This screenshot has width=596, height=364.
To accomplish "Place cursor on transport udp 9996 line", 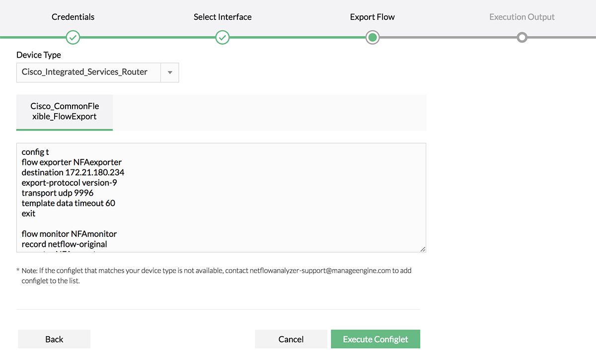I will click(x=58, y=193).
